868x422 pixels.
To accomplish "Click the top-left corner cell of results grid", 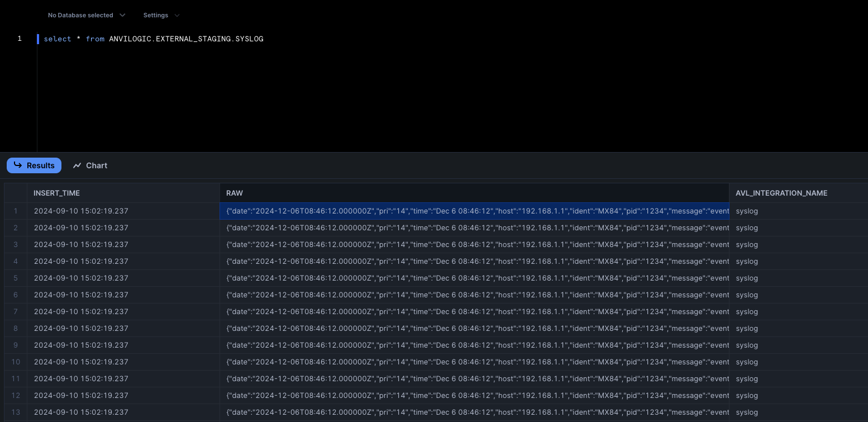I will pos(16,193).
